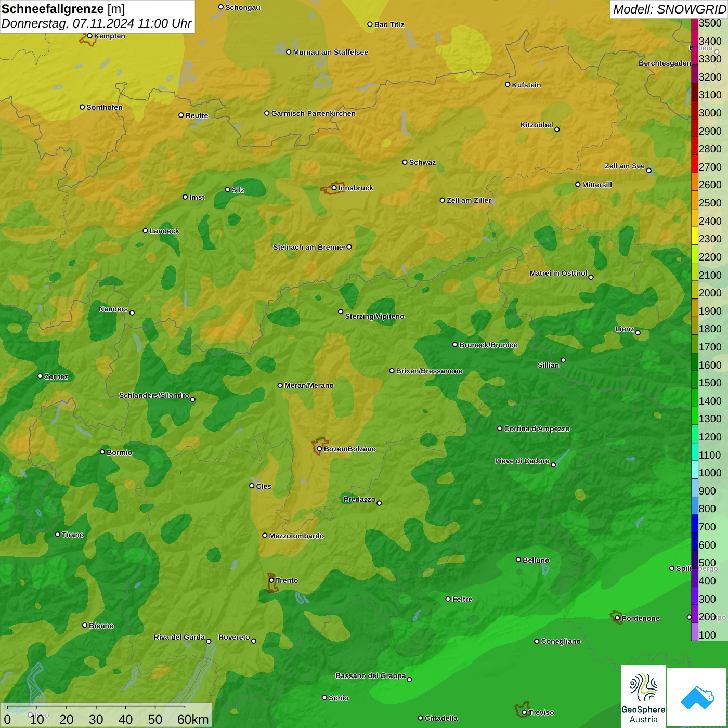Click the Trento city marker dot
Image resolution: width=728 pixels, height=728 pixels.
tap(271, 580)
